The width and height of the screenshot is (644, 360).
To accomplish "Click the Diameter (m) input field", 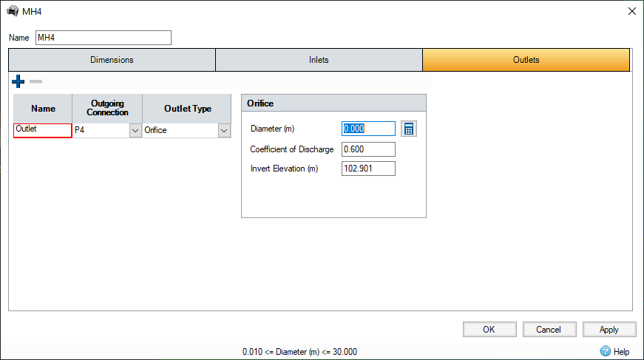I will coord(368,129).
